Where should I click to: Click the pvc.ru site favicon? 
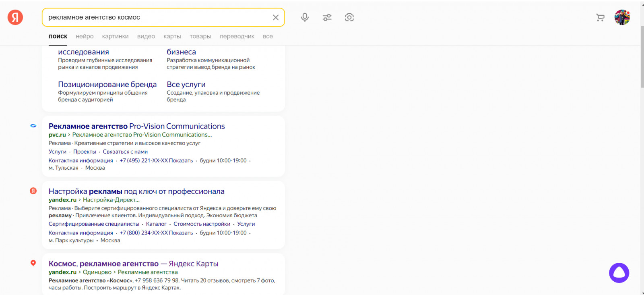[x=33, y=126]
